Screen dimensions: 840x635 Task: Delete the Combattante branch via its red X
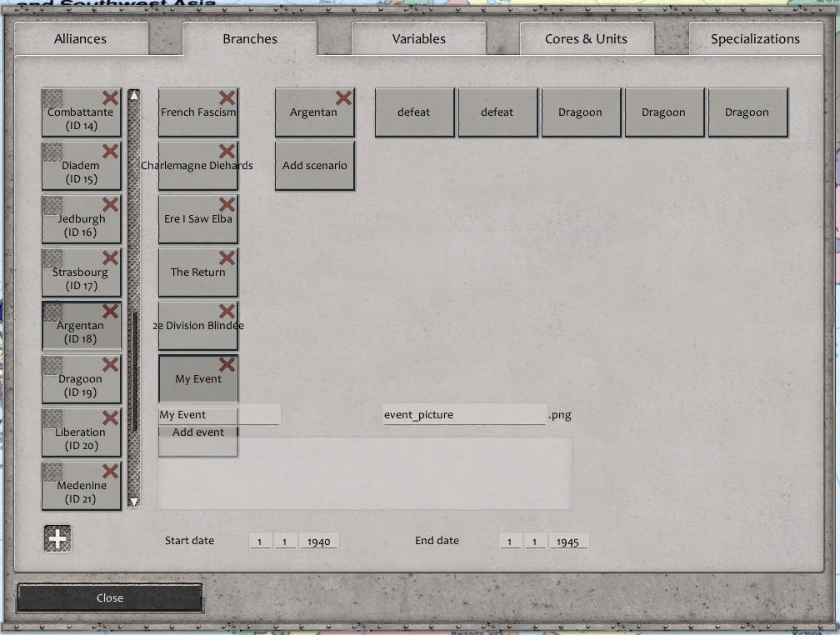click(x=111, y=98)
